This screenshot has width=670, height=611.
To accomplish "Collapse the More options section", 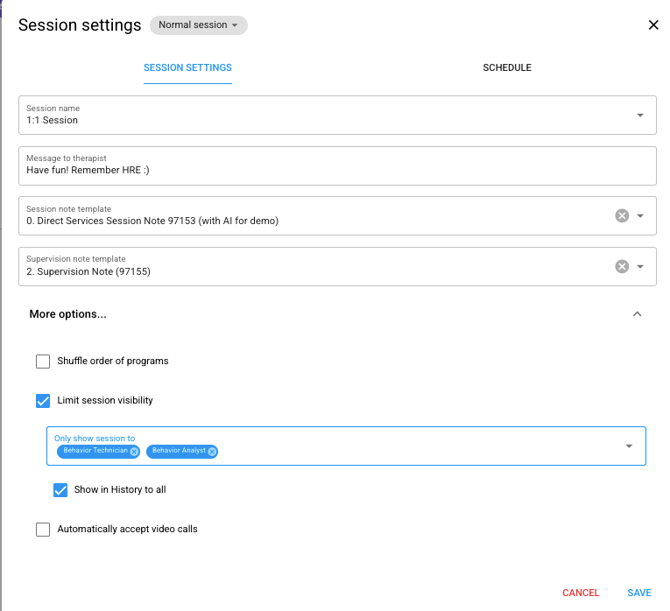I will 637,314.
